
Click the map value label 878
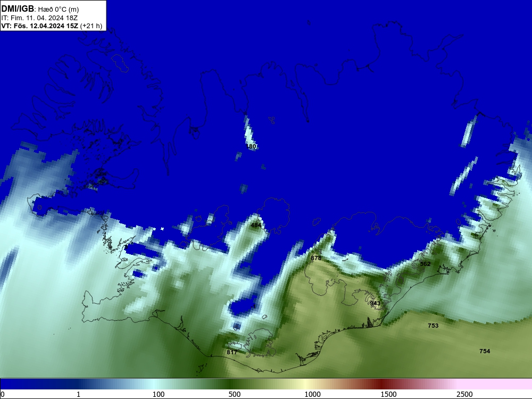(x=316, y=258)
